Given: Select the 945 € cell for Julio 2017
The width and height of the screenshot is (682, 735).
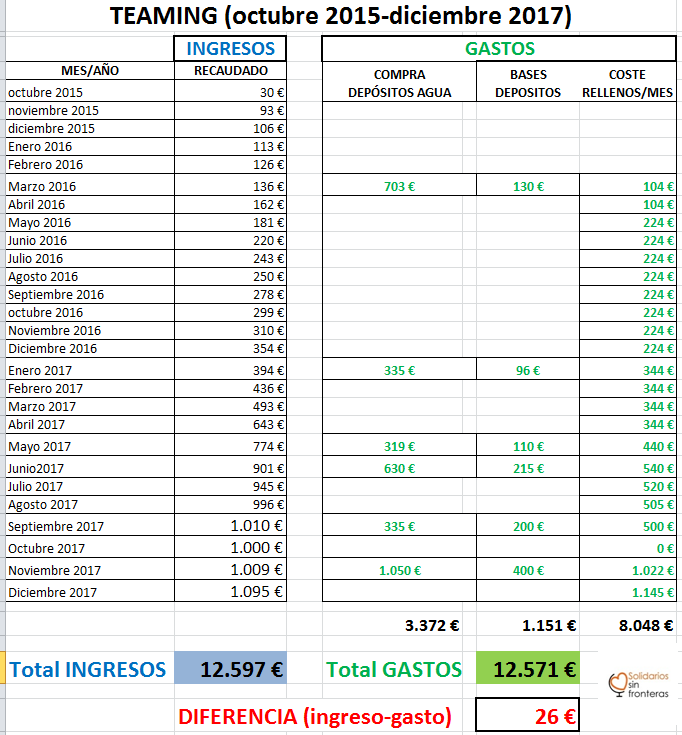Looking at the screenshot, I should 230,486.
